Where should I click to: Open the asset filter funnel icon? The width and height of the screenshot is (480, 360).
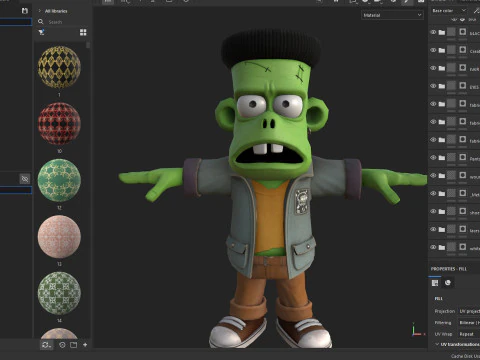coord(41,32)
